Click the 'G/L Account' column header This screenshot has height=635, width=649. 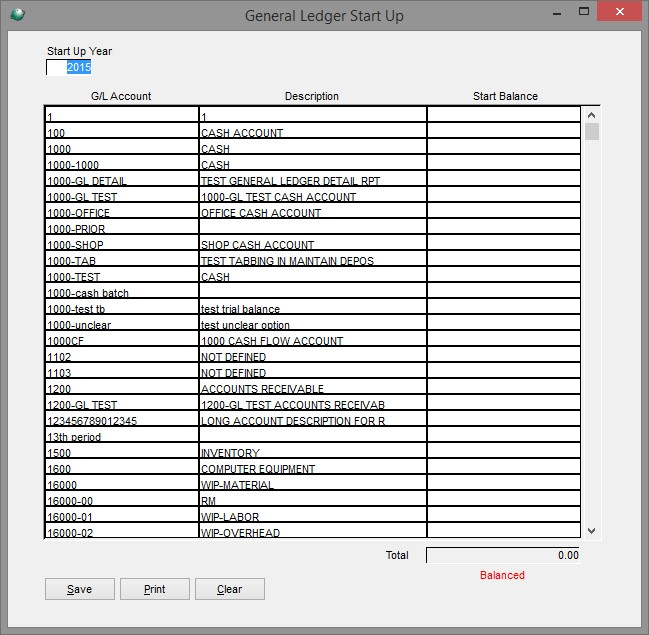pos(121,96)
